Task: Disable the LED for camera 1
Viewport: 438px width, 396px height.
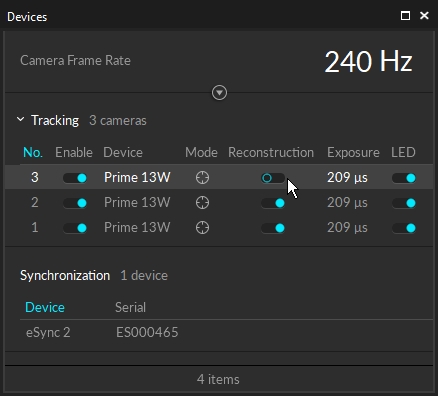Action: tap(404, 228)
